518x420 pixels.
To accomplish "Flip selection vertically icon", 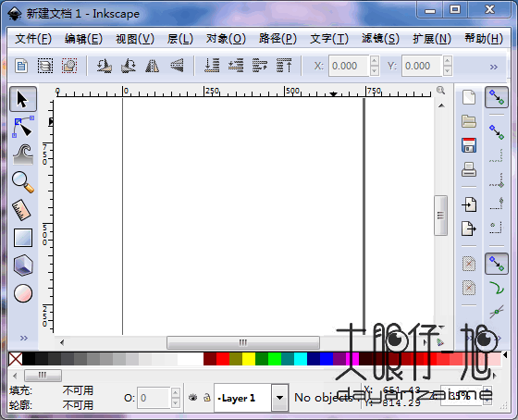I will pos(177,66).
